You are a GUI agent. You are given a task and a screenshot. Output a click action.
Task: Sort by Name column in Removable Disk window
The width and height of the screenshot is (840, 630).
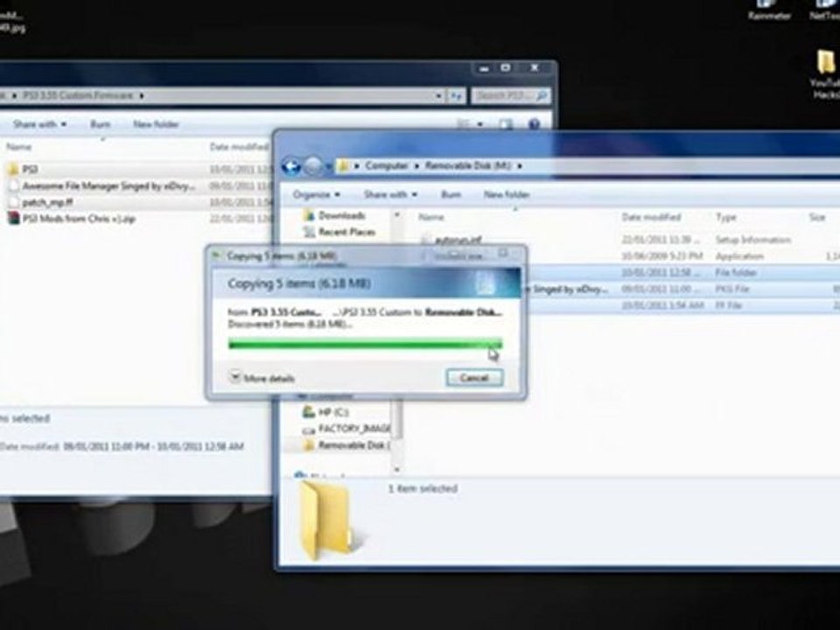point(431,217)
